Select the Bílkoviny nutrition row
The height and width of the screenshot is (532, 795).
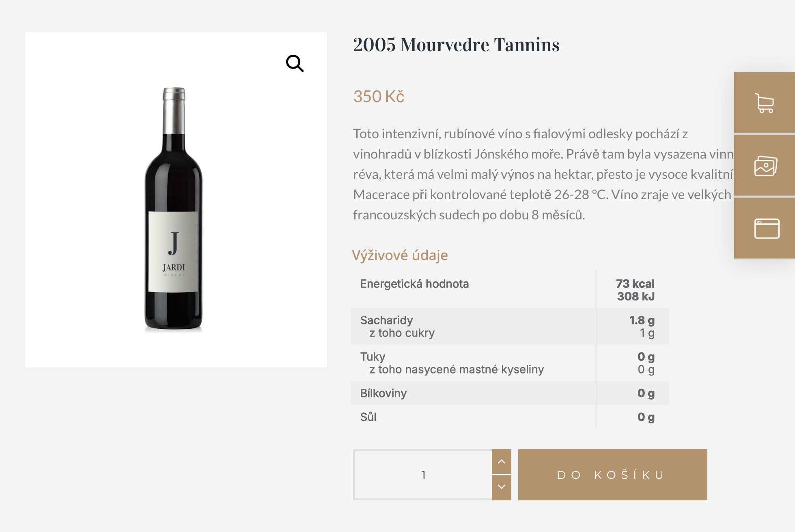(x=509, y=393)
